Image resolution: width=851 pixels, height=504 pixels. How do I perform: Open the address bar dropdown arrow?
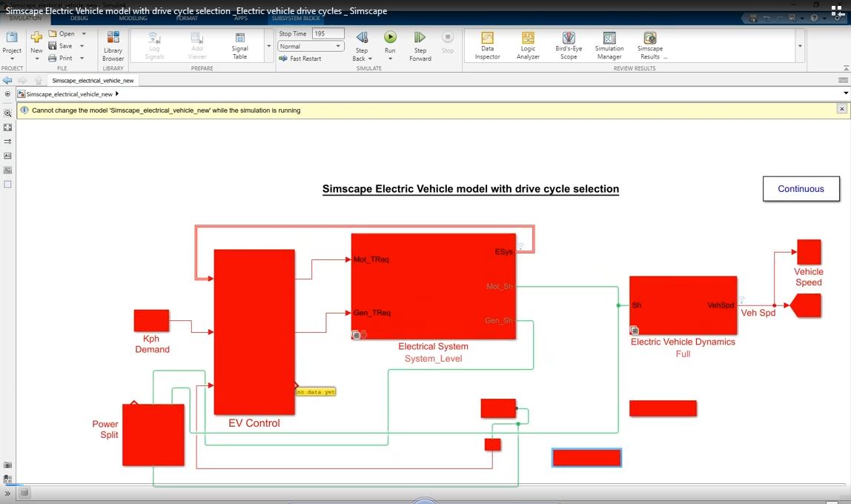(x=846, y=93)
